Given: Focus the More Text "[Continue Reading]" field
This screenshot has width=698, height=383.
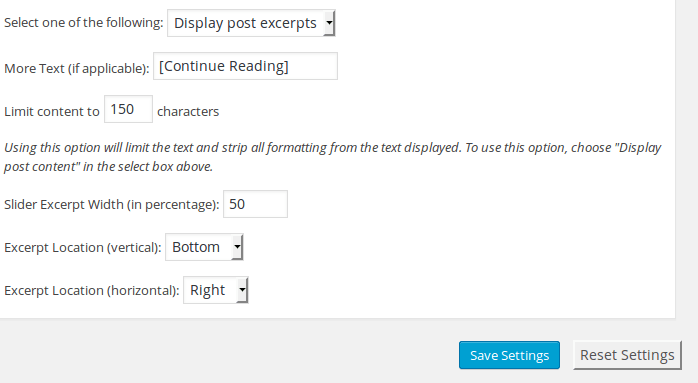Looking at the screenshot, I should pyautogui.click(x=245, y=66).
